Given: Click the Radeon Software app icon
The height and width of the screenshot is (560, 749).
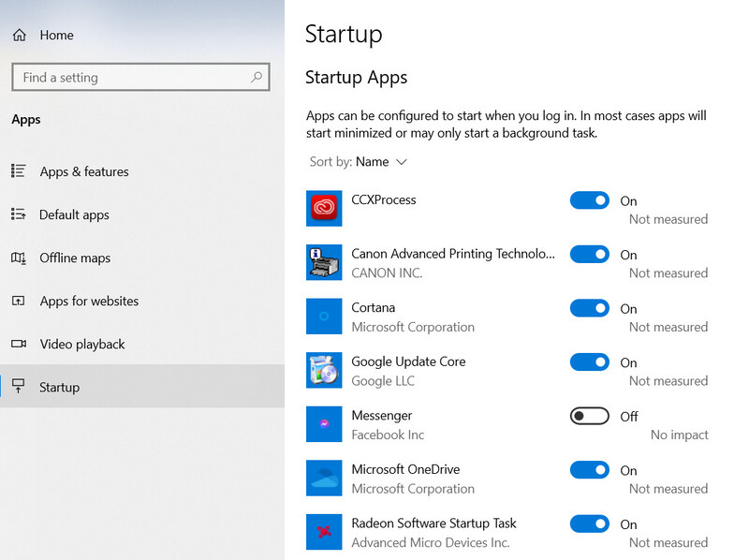Looking at the screenshot, I should pyautogui.click(x=324, y=532).
